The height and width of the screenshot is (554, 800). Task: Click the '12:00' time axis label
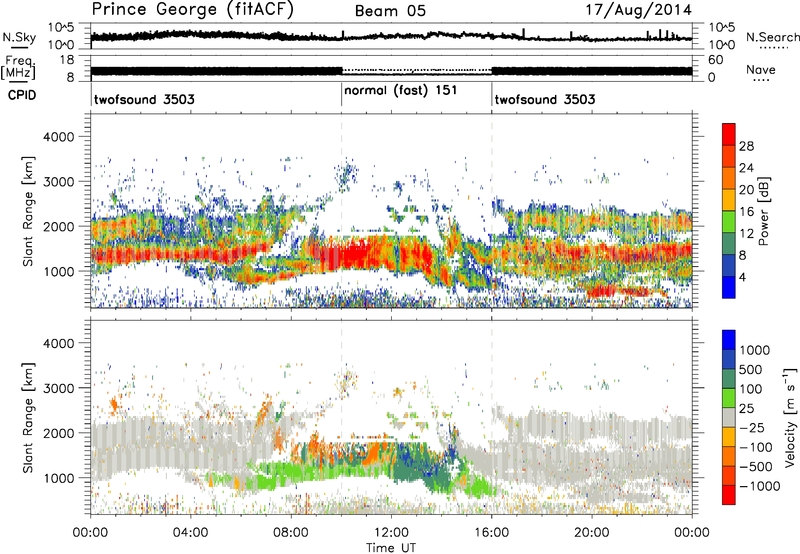point(391,533)
